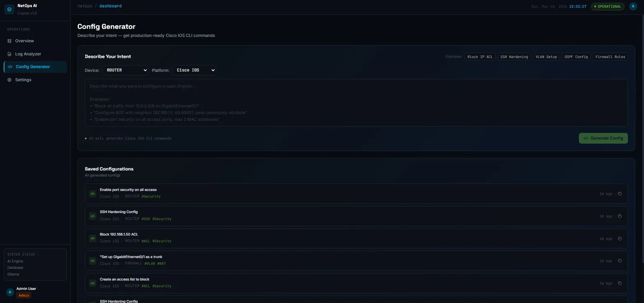The image size is (644, 303).
Task: Click code icon of Block 192.168.1.50 ACL row
Action: (92, 238)
